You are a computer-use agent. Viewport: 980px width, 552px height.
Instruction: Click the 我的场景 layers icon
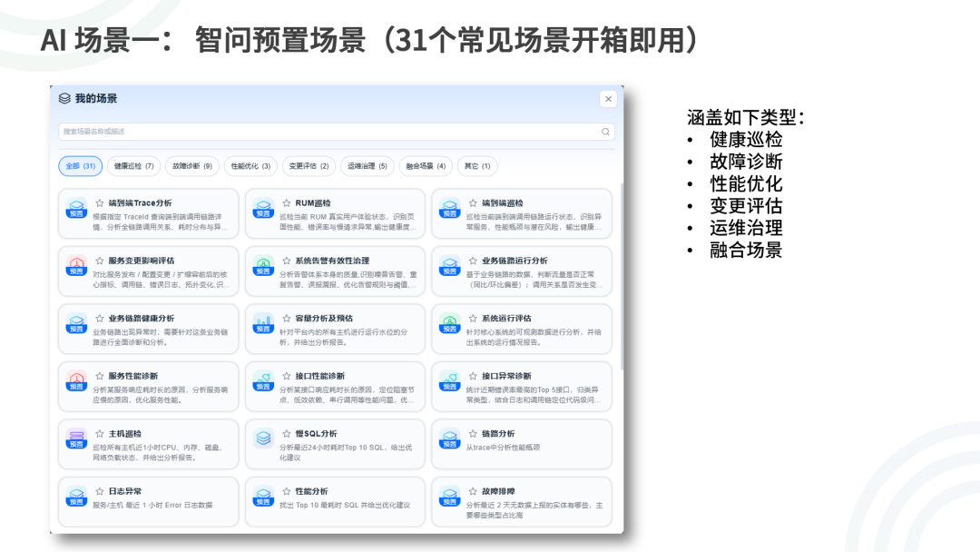click(64, 98)
